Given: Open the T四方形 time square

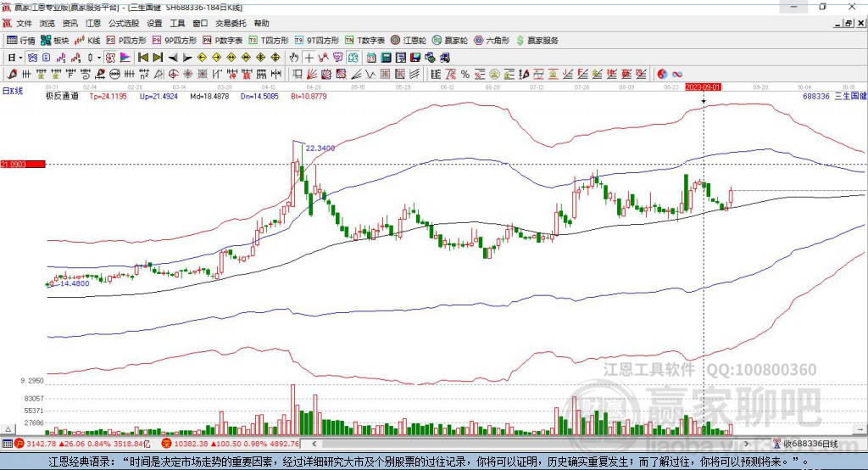Looking at the screenshot, I should (269, 41).
